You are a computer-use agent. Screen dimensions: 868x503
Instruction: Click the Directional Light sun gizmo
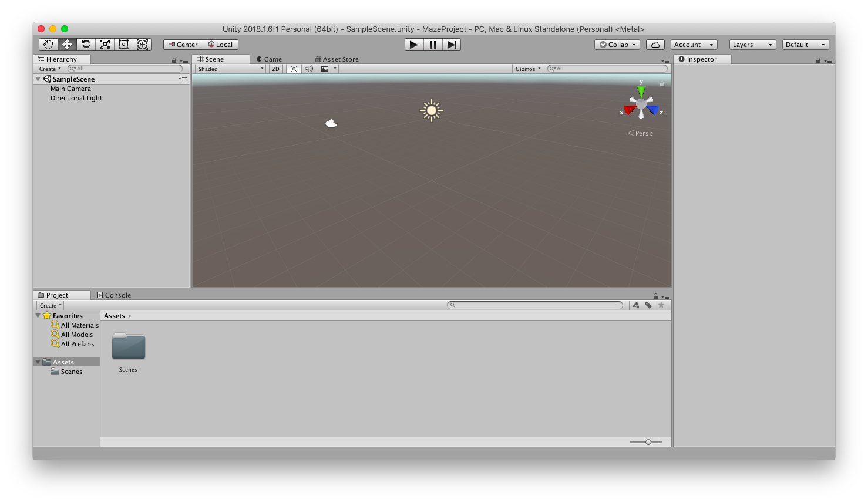click(432, 110)
